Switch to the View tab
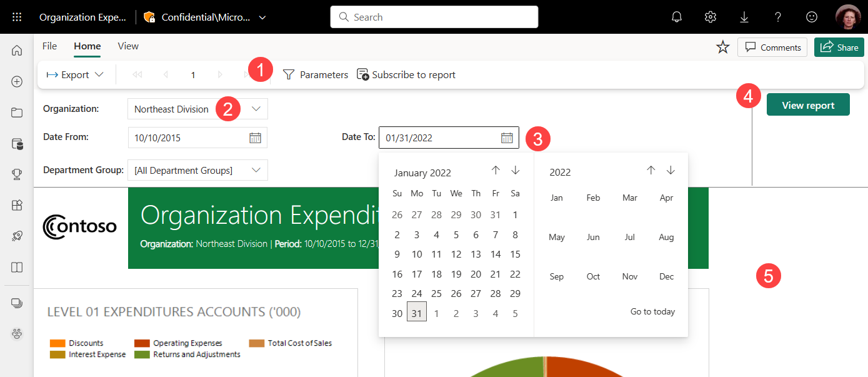 click(x=128, y=46)
